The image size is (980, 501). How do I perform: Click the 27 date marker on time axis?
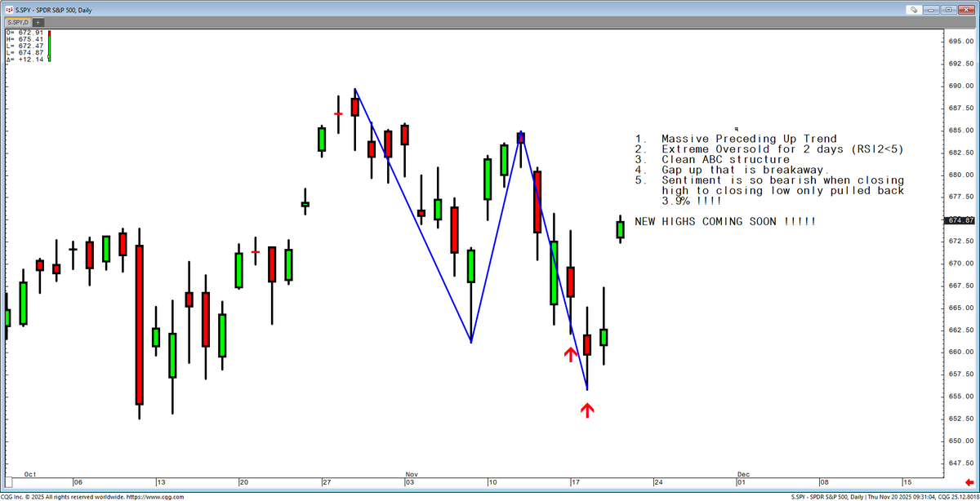[327, 482]
